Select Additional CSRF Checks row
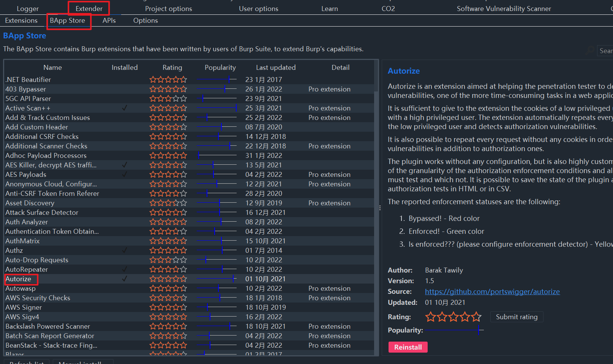 click(x=189, y=136)
